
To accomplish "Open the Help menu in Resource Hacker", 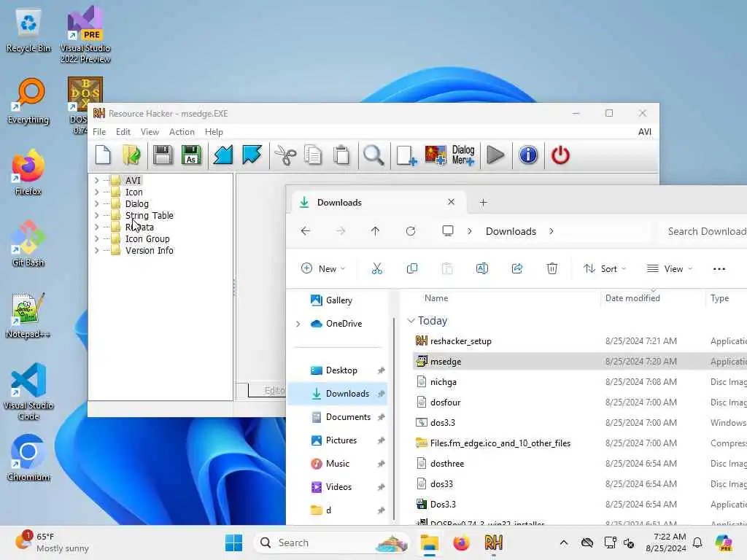I will [214, 132].
